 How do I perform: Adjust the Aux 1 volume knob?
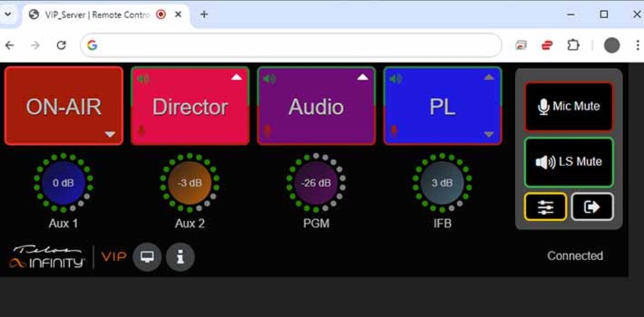(x=63, y=183)
